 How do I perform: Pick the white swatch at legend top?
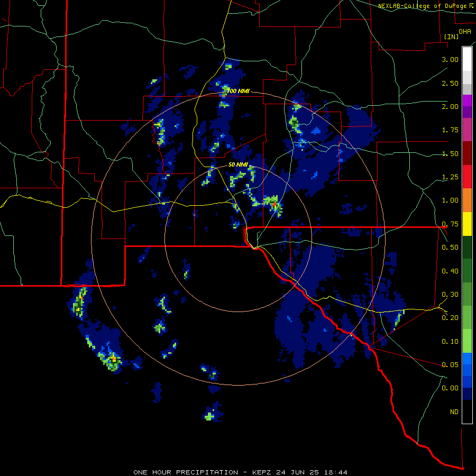click(467, 59)
